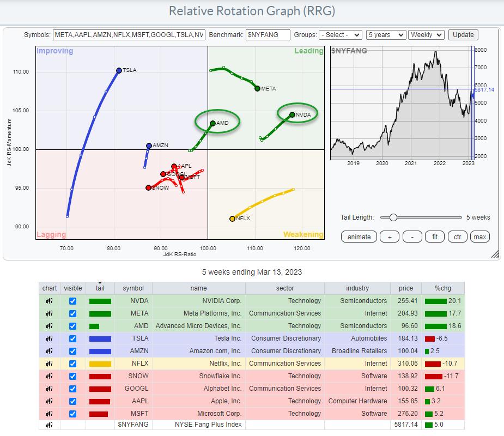The image size is (504, 436).
Task: Open the chart icon for NVDA row
Action: click(x=50, y=301)
